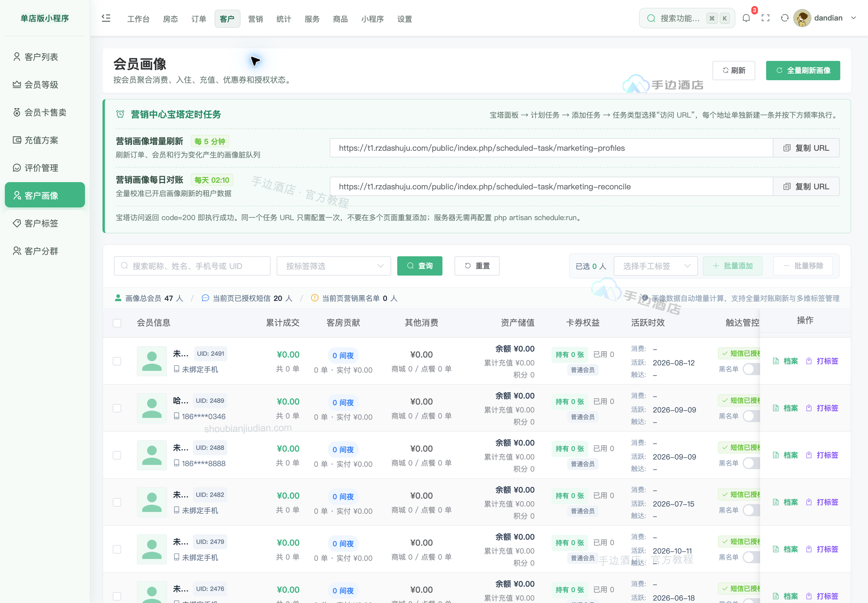Switch to 工作台 tab

tap(138, 19)
